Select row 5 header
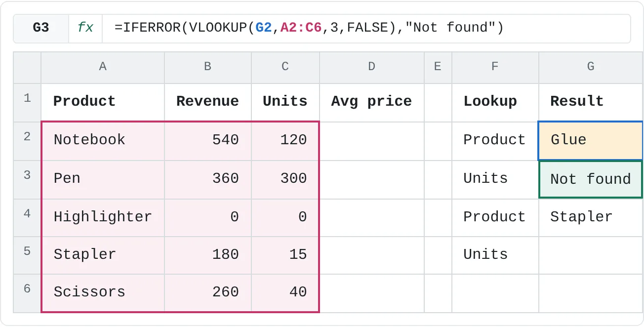The width and height of the screenshot is (644, 327). (x=27, y=255)
